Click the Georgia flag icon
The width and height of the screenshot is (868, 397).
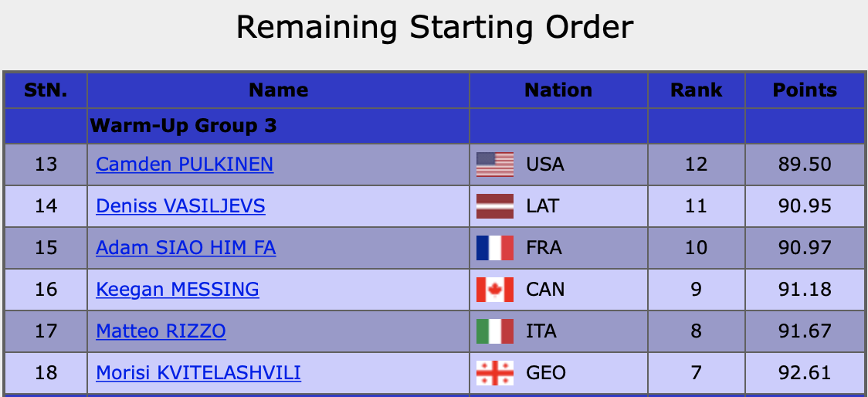coord(494,373)
